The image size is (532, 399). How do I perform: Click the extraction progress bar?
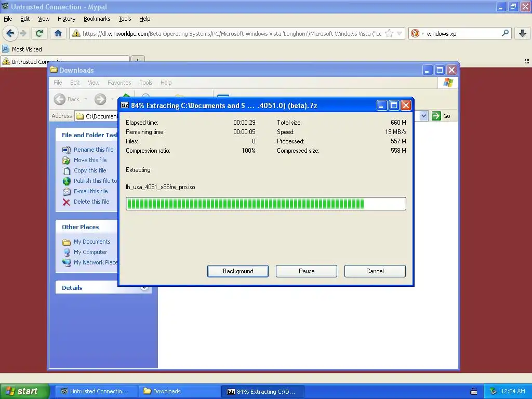click(265, 204)
